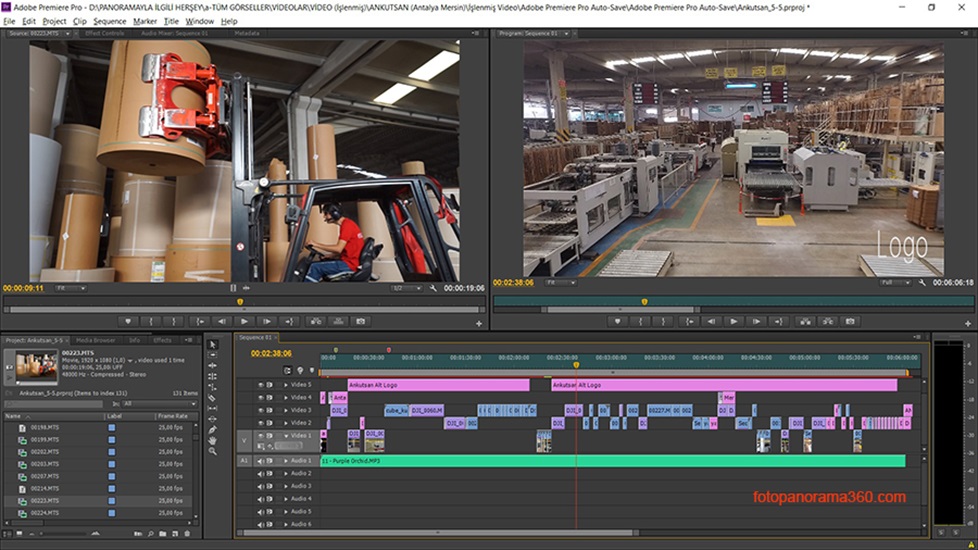Expand Audio 4 track

point(286,499)
